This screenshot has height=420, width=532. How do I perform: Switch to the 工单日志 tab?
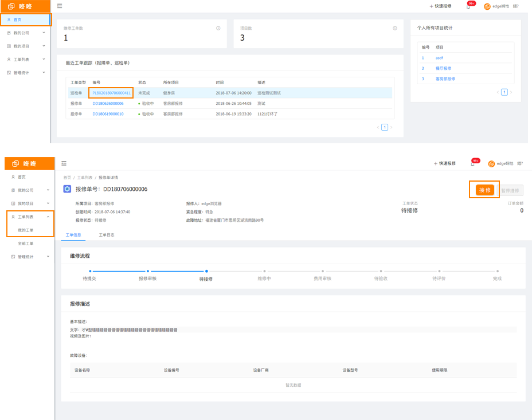pyautogui.click(x=107, y=235)
